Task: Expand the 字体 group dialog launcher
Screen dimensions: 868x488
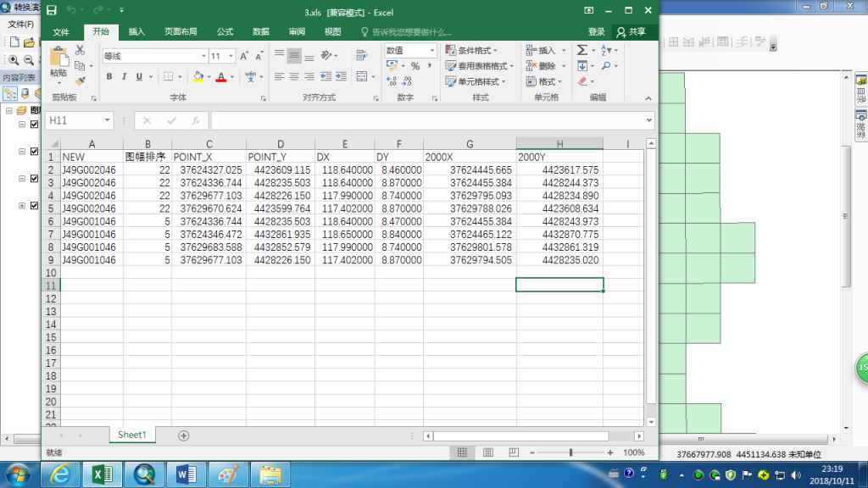Action: coord(264,98)
